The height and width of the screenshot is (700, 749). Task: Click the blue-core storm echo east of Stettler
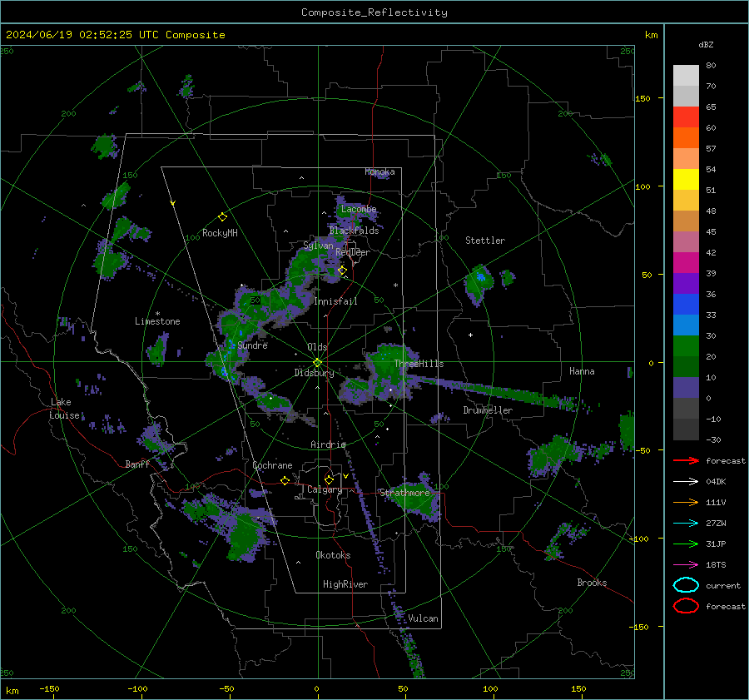(x=479, y=284)
